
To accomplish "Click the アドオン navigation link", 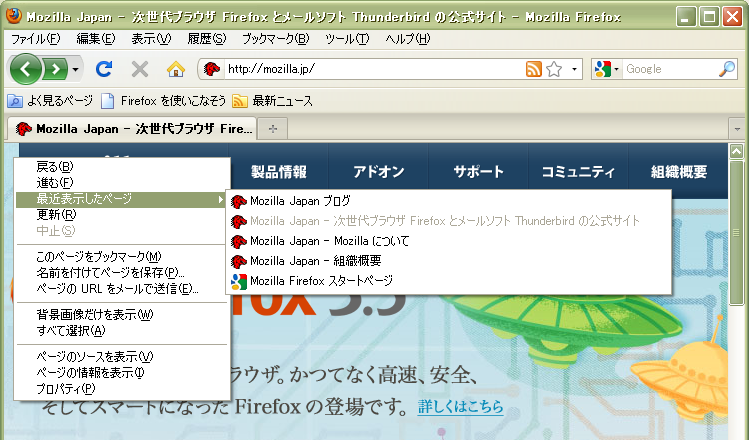I will pyautogui.click(x=379, y=172).
